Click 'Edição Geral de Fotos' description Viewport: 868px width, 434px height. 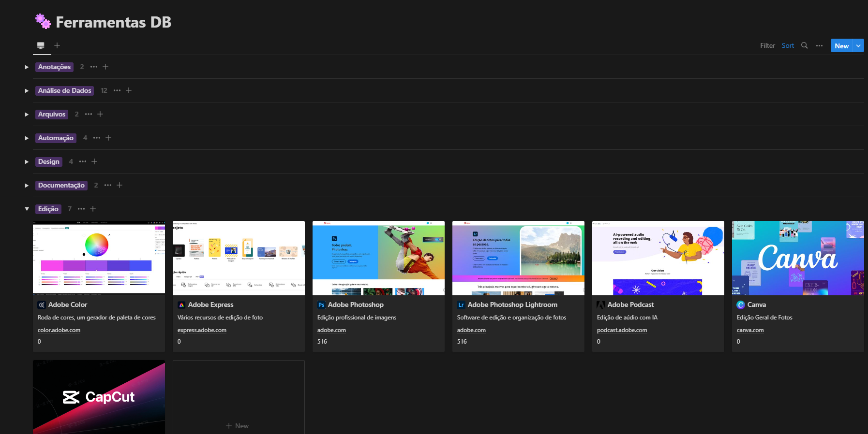click(764, 318)
